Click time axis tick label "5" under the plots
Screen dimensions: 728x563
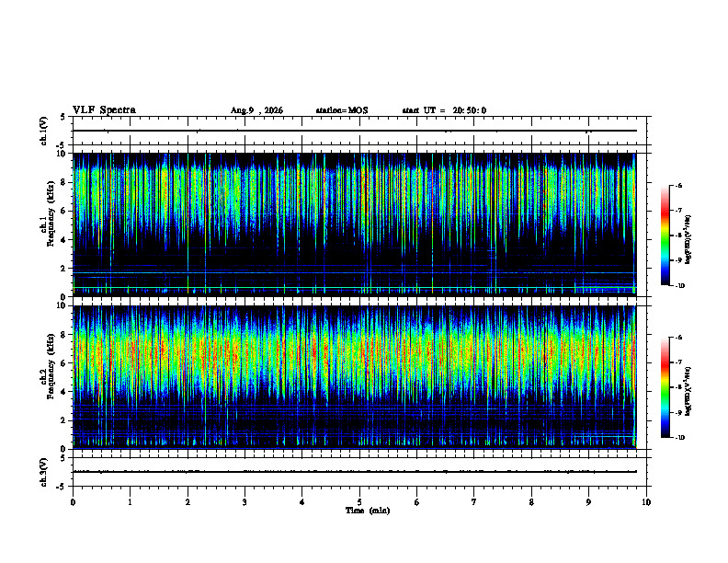tap(359, 502)
